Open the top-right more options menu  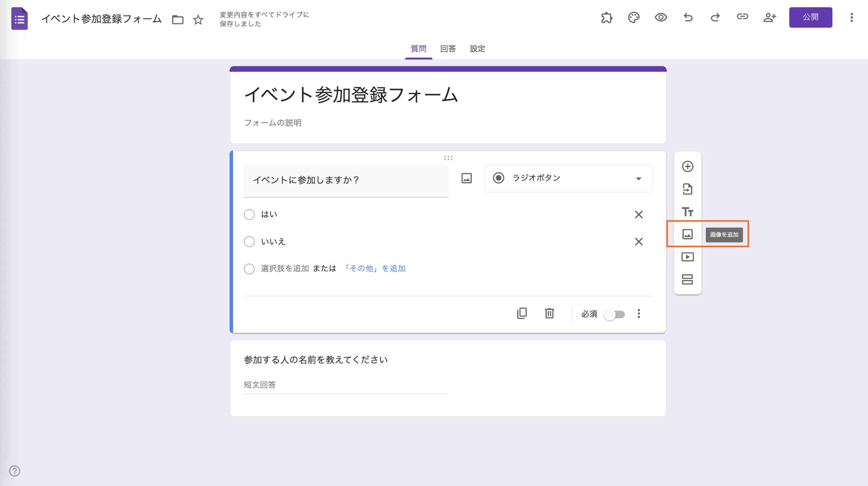[851, 17]
